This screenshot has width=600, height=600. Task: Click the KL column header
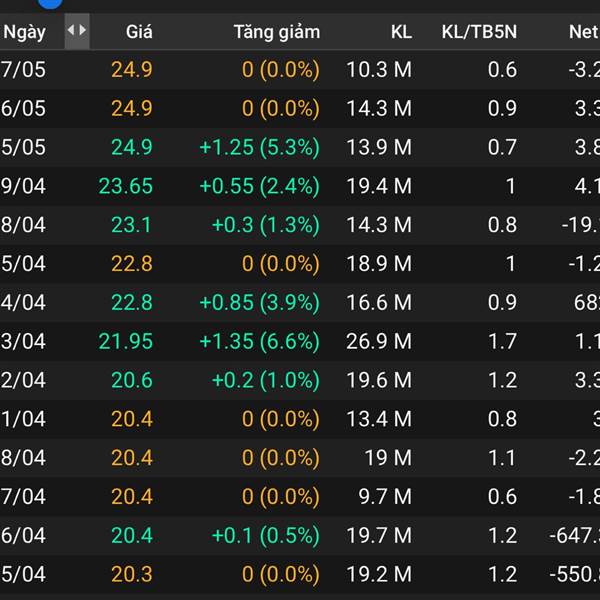coord(400,31)
